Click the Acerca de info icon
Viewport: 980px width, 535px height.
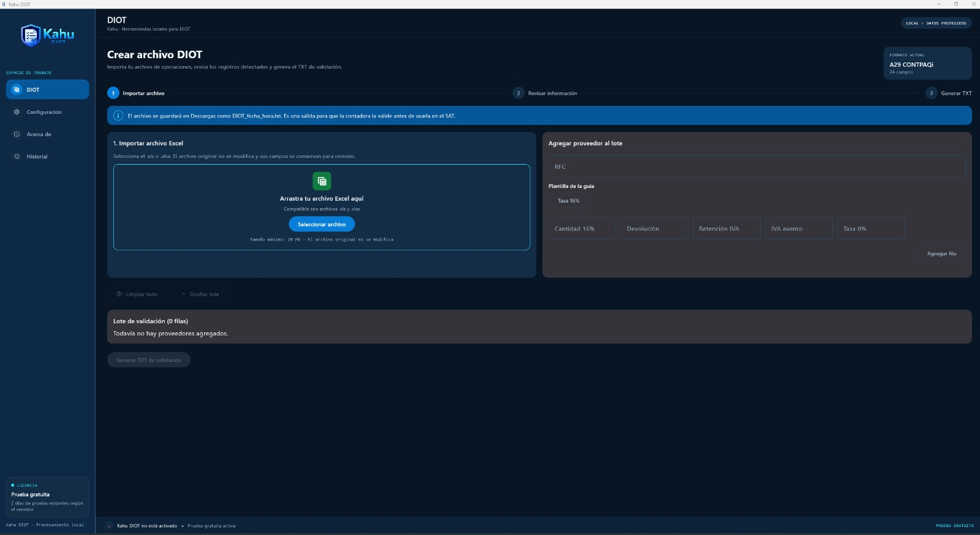(x=17, y=134)
